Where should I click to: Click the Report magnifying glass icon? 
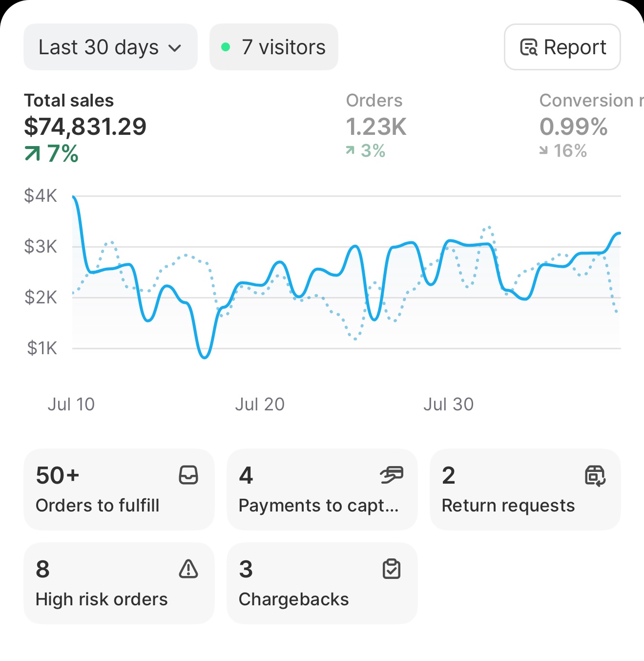coord(529,47)
